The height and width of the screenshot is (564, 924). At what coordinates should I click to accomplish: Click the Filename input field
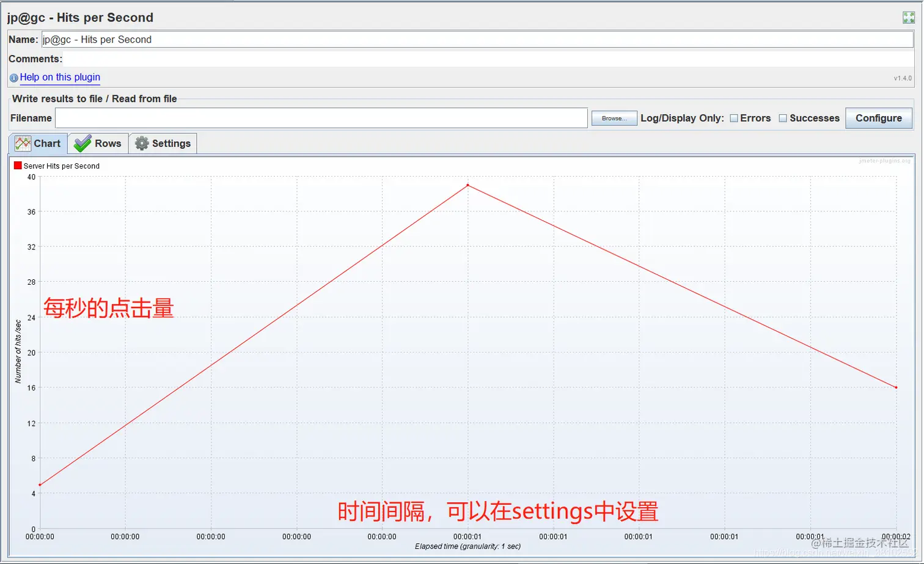click(x=321, y=119)
